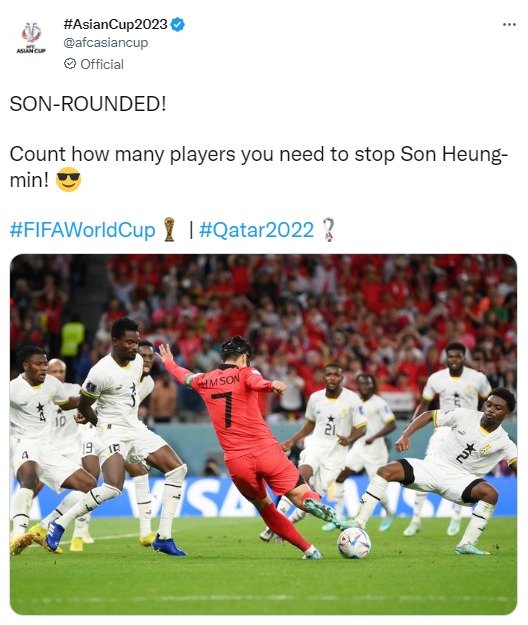Open the #AsianCup2023 account name
Viewport: 528px width, 625px height.
coord(115,24)
